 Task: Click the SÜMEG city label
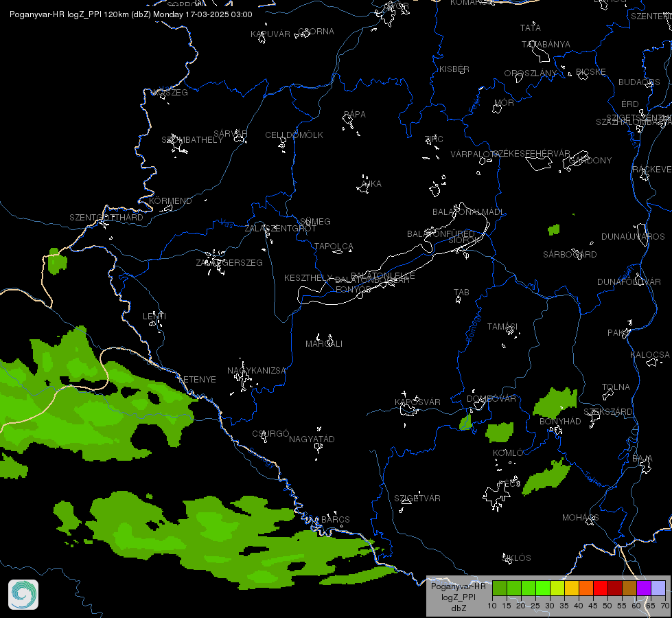pyautogui.click(x=316, y=221)
